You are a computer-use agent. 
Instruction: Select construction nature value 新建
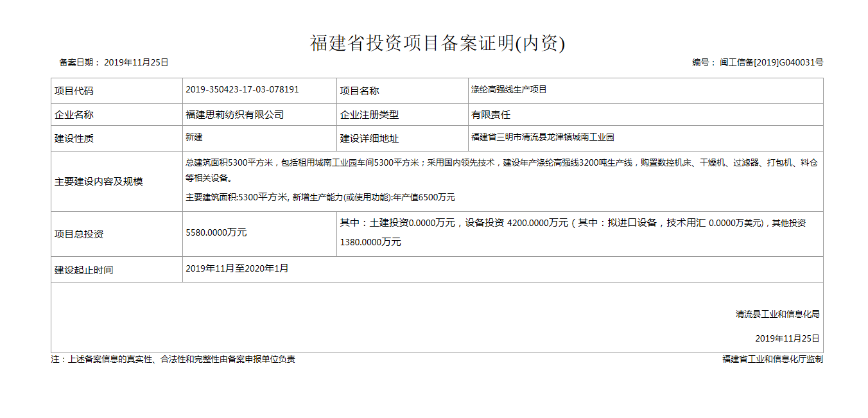coord(194,137)
